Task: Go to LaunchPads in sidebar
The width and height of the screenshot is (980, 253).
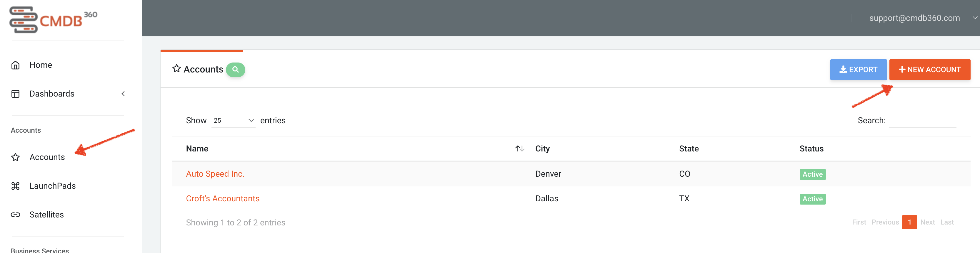Action: pos(52,186)
